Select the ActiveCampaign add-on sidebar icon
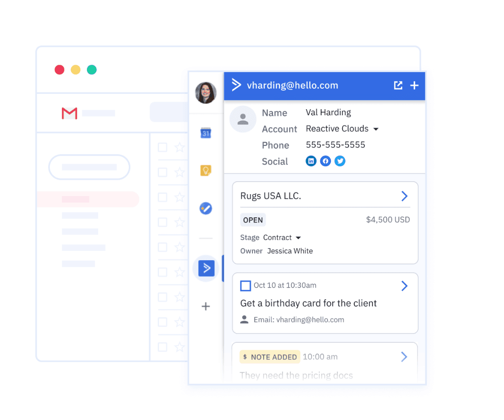The height and width of the screenshot is (420, 504). coord(206,268)
